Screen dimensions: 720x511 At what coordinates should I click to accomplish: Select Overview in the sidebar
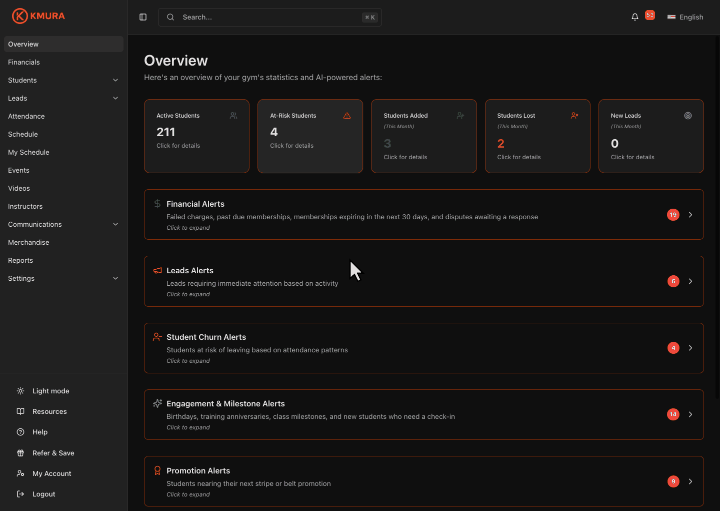[64, 44]
